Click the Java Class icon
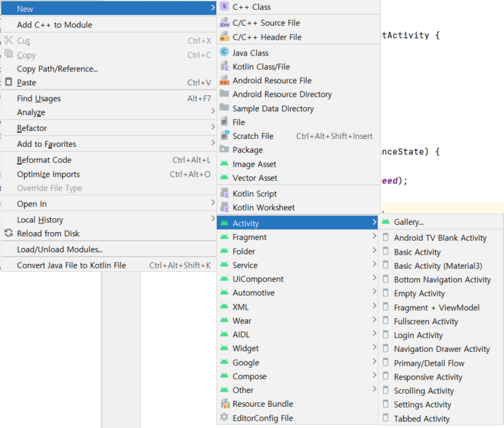 [x=224, y=52]
